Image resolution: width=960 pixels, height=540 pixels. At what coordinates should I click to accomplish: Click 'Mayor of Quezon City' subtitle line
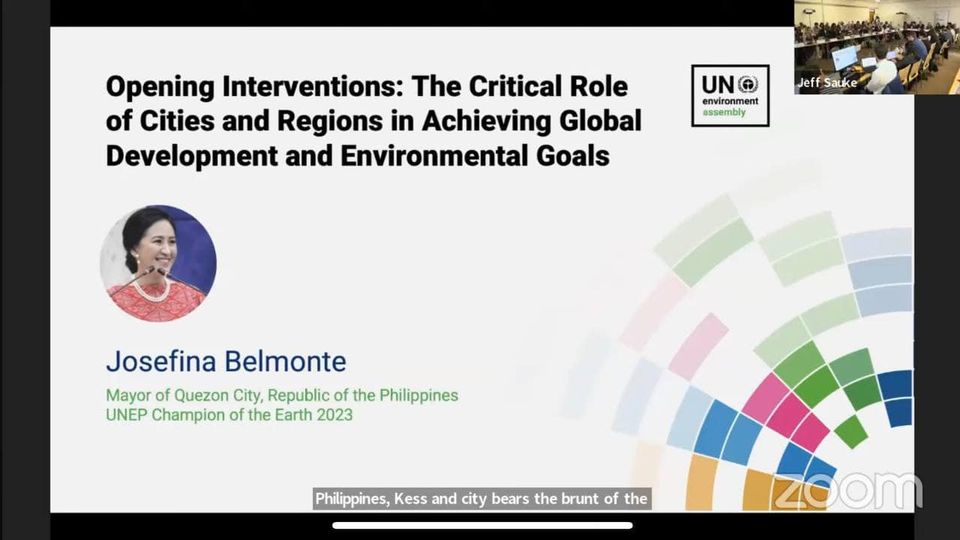click(282, 395)
